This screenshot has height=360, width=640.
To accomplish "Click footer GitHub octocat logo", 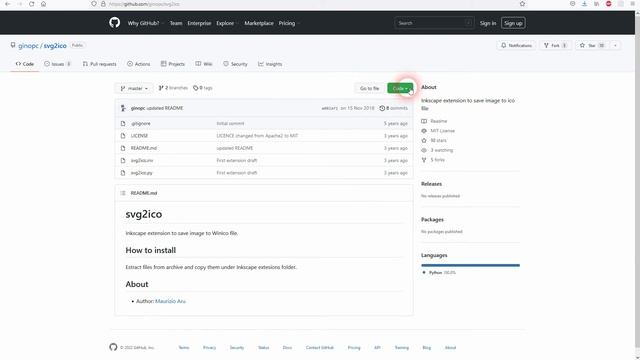I will tap(113, 347).
